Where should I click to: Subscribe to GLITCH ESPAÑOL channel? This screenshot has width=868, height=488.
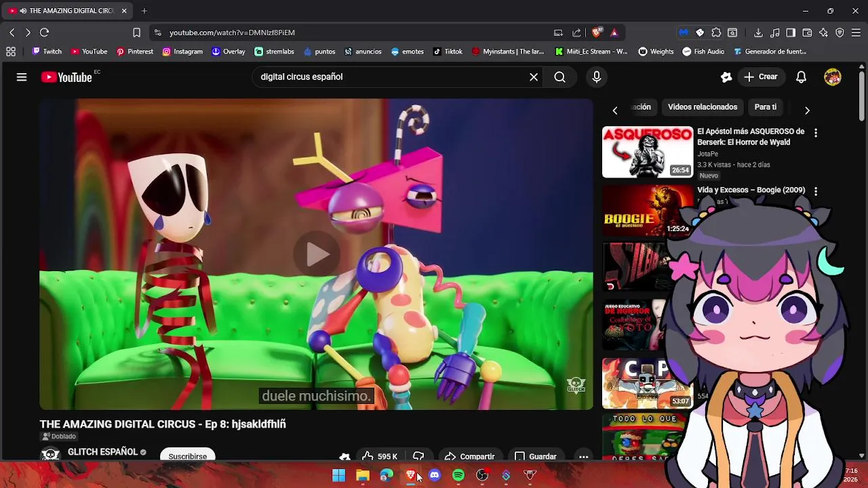coord(188,456)
